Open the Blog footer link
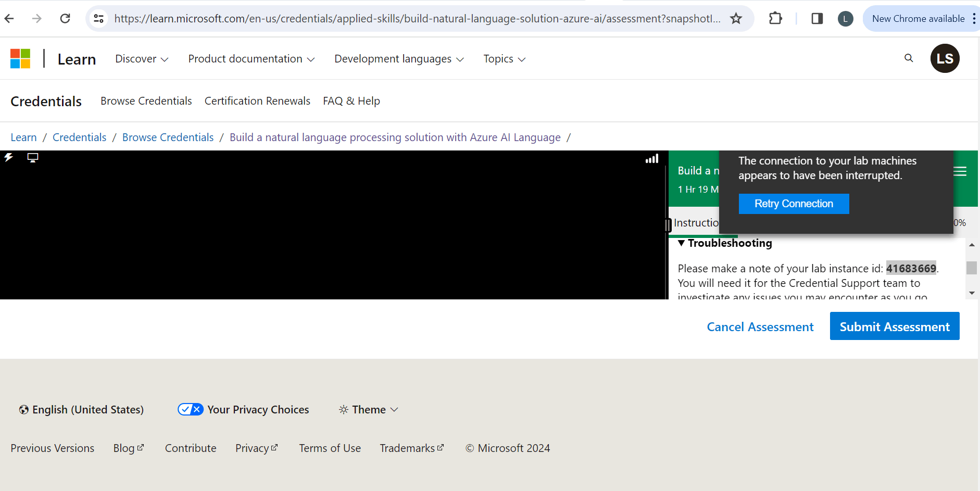 point(129,448)
